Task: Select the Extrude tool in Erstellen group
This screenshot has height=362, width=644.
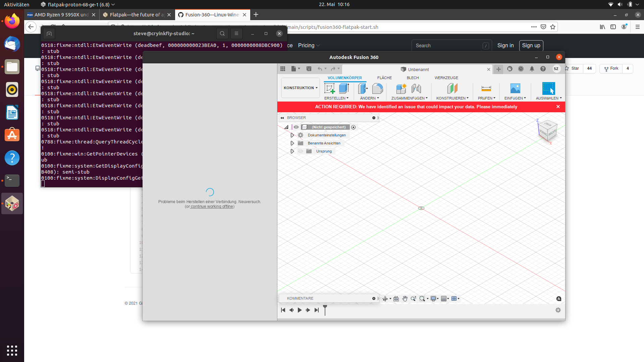Action: (x=344, y=88)
